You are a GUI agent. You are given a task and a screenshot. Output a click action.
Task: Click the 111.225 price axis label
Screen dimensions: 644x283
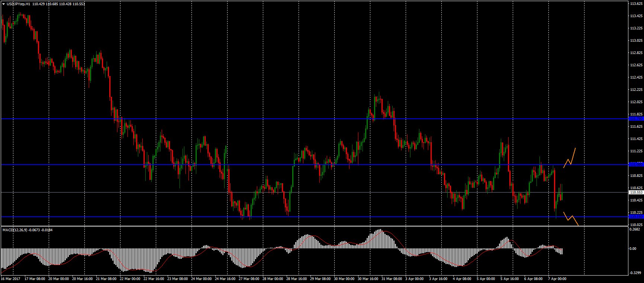[637, 151]
